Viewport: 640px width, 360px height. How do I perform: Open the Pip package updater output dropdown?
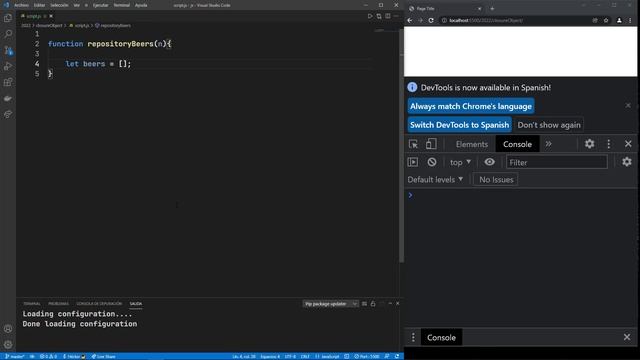(x=330, y=304)
